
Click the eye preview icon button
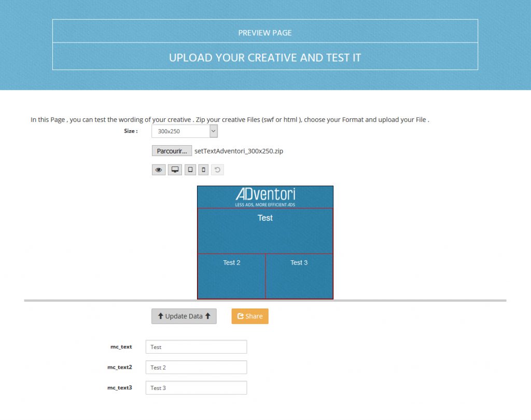click(159, 170)
